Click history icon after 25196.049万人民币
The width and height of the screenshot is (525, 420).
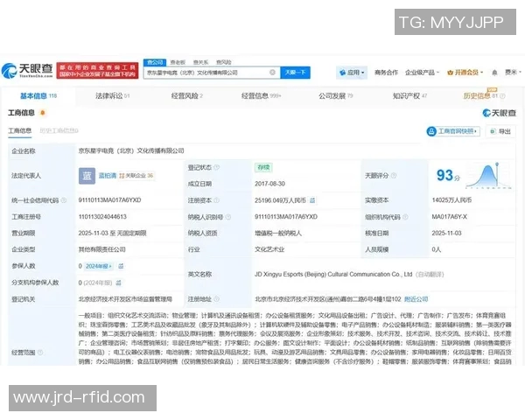coord(312,200)
